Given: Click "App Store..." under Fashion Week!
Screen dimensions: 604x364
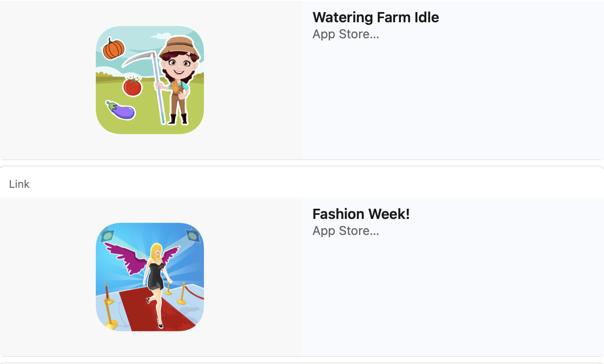Looking at the screenshot, I should click(x=346, y=231).
